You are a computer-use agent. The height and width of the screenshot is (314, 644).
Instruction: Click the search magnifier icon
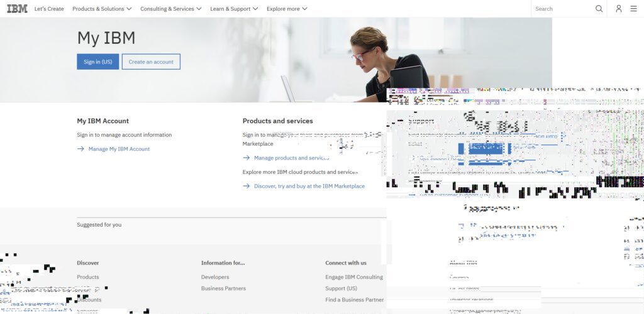[x=599, y=9]
